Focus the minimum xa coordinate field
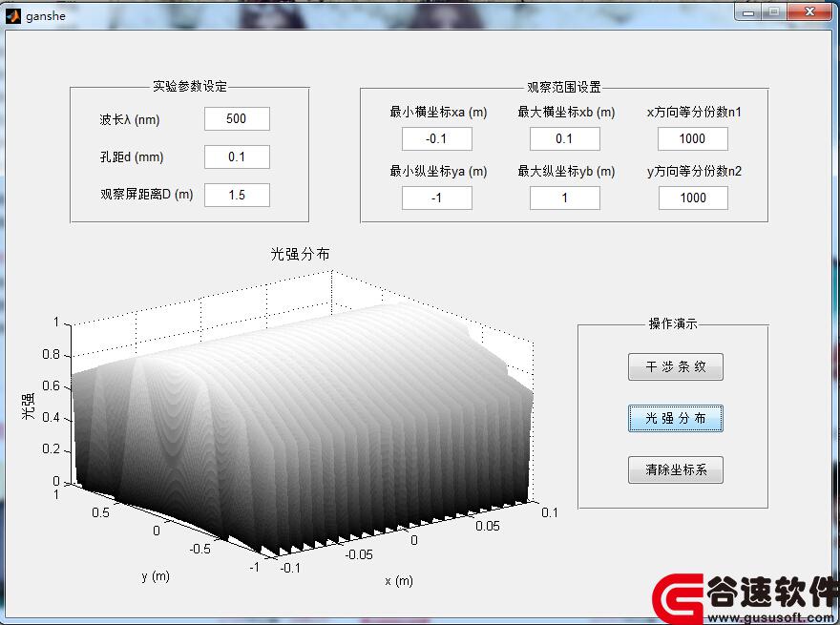The width and height of the screenshot is (840, 625). 436,138
